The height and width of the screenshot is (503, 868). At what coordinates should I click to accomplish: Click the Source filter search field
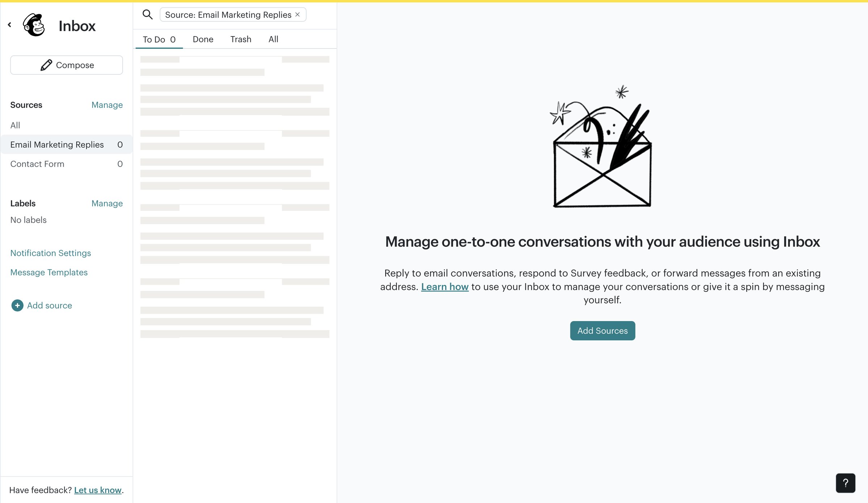click(x=233, y=14)
